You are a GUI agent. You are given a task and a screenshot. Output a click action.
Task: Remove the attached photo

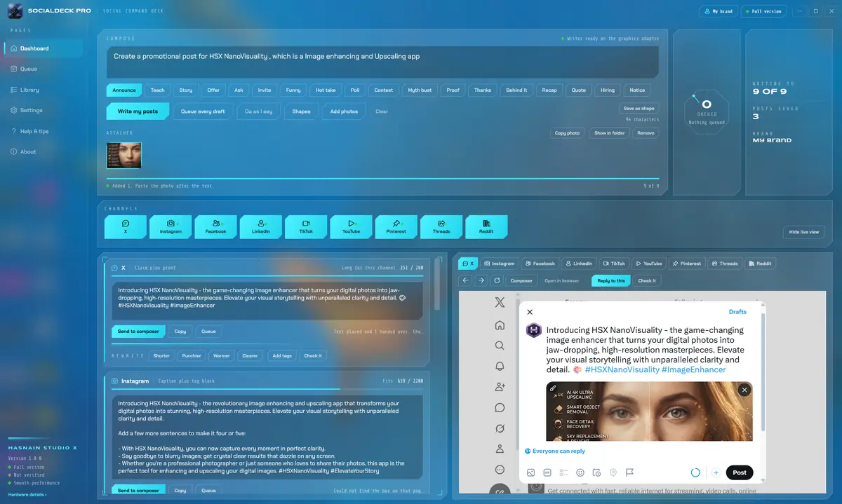click(x=646, y=133)
